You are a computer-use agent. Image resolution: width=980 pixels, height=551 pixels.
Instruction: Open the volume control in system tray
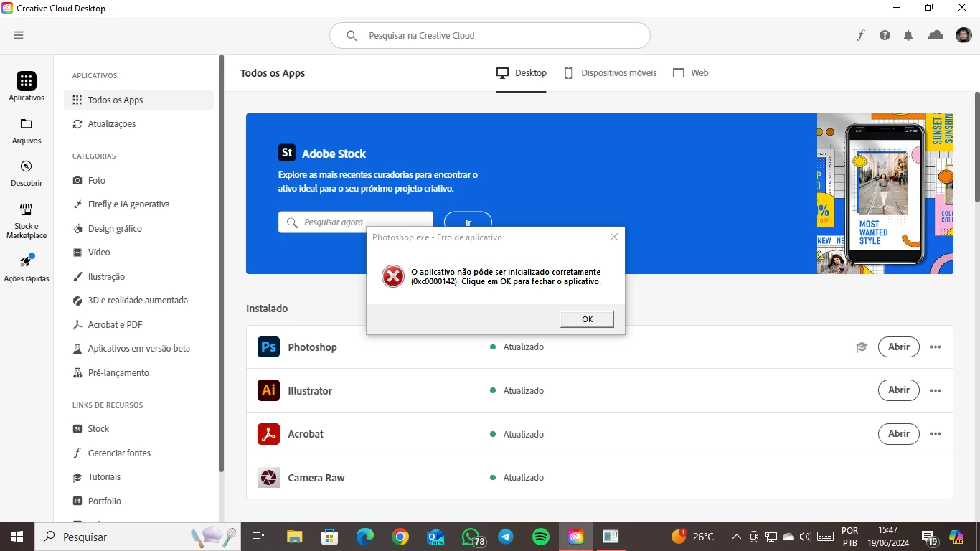(805, 537)
